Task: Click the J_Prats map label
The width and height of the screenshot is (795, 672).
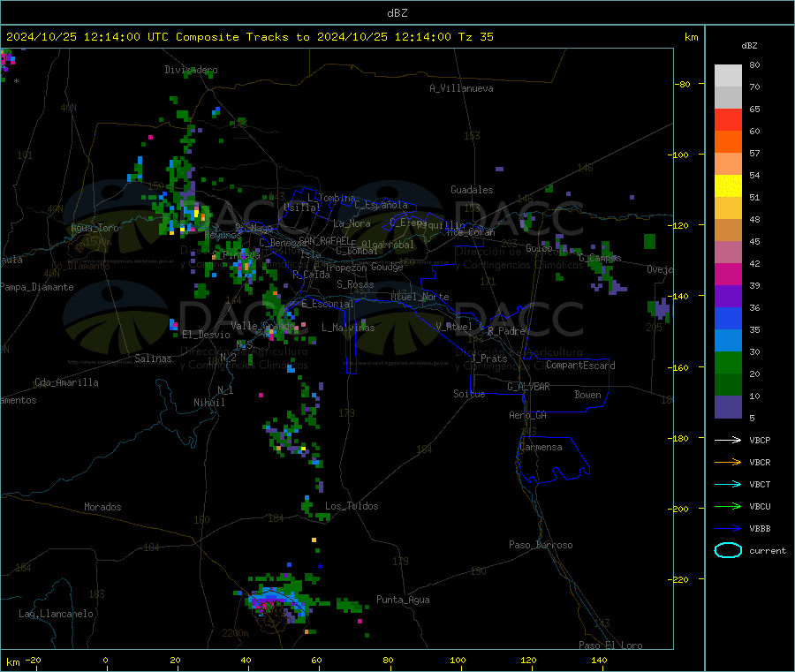Action: [488, 359]
